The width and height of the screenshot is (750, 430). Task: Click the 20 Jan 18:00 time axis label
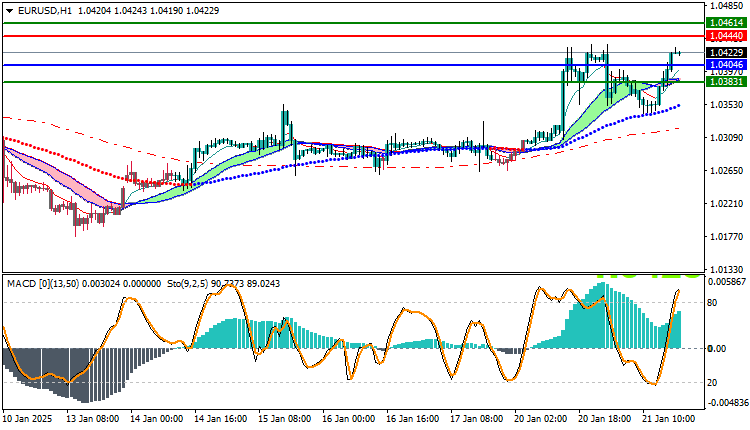click(x=605, y=419)
